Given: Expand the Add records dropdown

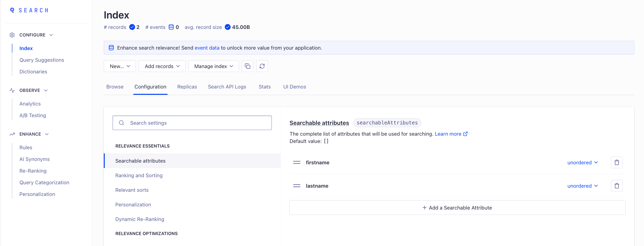Looking at the screenshot, I should (162, 66).
